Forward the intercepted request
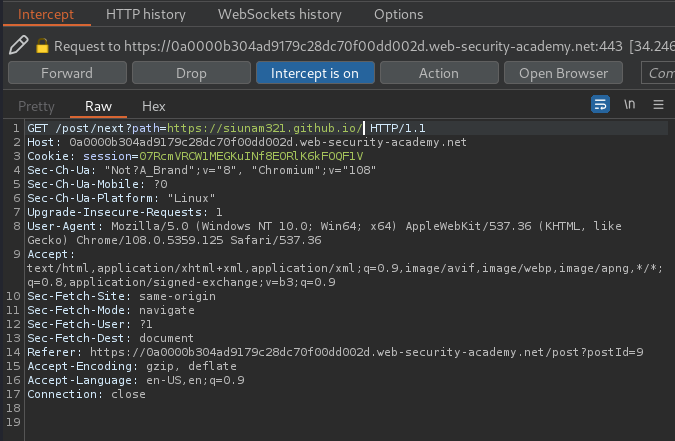This screenshot has height=441, width=675. pos(67,73)
